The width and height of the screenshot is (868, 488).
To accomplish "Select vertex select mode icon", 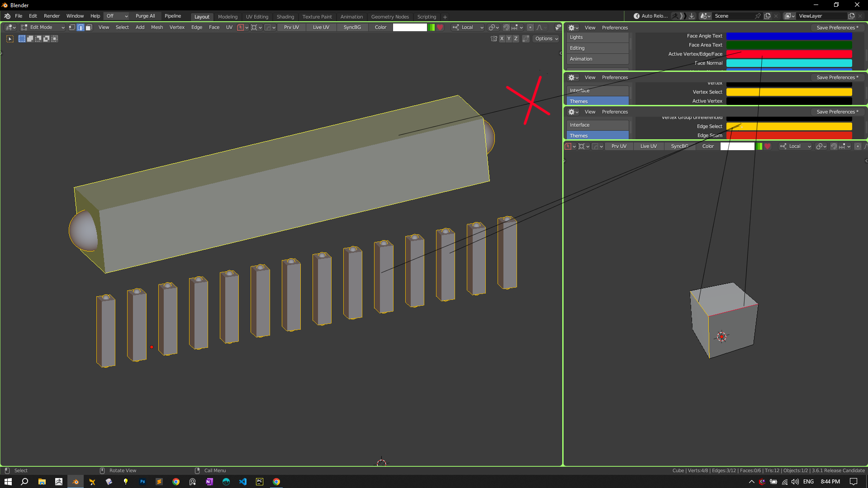I will tap(72, 28).
